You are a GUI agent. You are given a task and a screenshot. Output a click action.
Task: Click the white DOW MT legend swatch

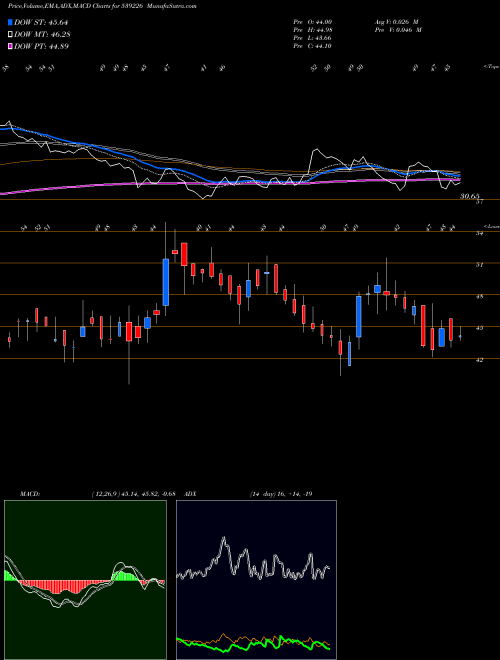point(10,35)
